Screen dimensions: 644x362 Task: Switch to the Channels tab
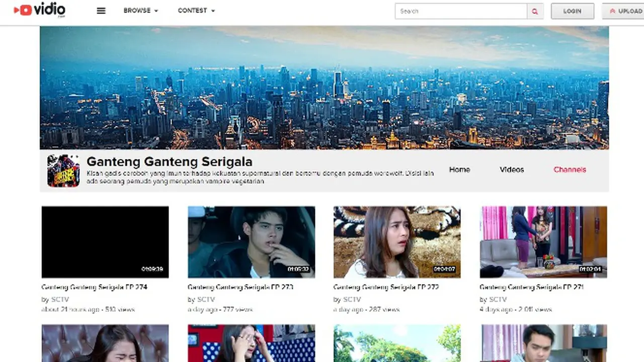point(570,170)
